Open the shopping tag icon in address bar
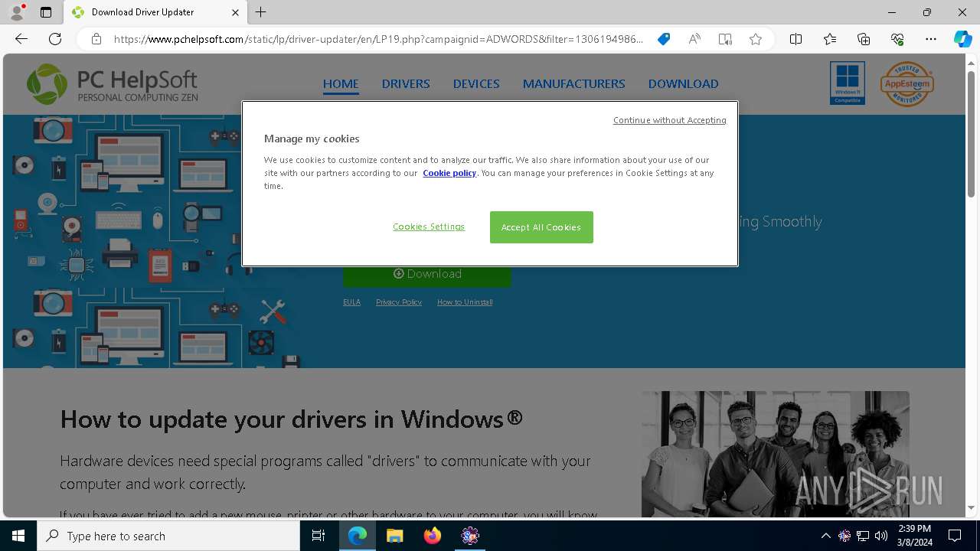The height and width of the screenshot is (551, 980). [x=664, y=39]
